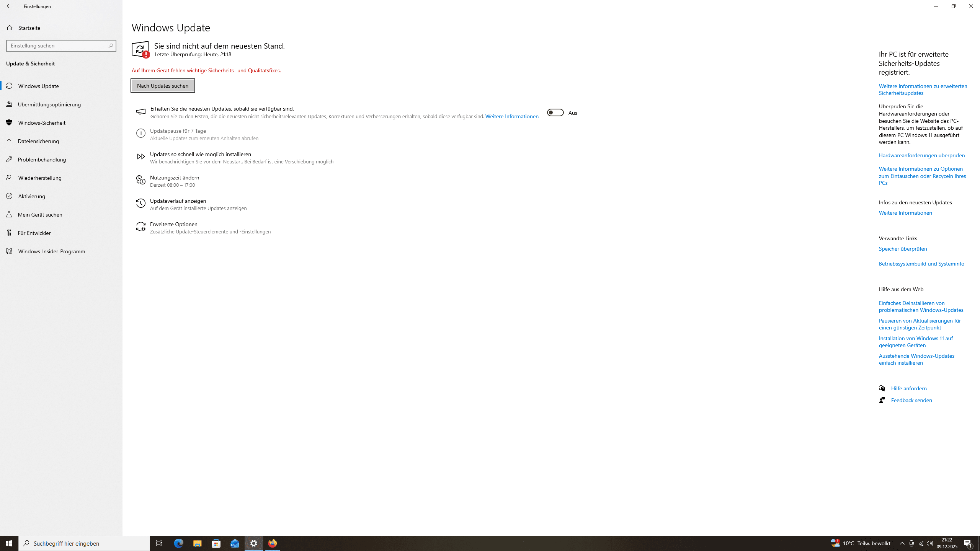Follow the Speicher überprüfen link
Screen dimensions: 980x551
903,249
